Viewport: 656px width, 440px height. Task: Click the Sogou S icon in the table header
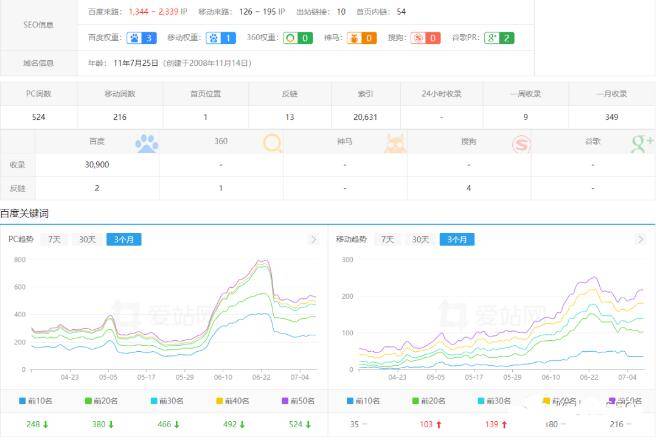point(522,144)
